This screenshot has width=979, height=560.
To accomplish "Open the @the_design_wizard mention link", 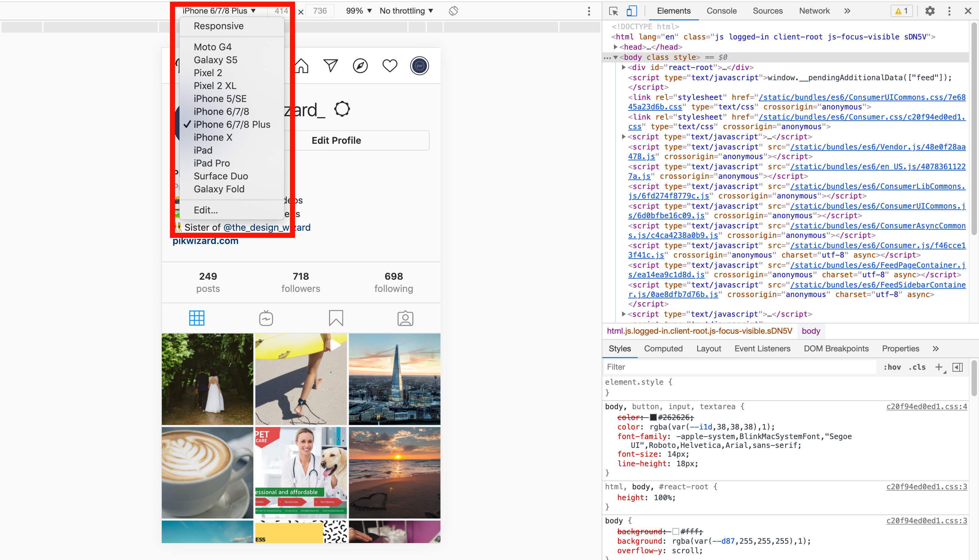I will click(x=267, y=227).
